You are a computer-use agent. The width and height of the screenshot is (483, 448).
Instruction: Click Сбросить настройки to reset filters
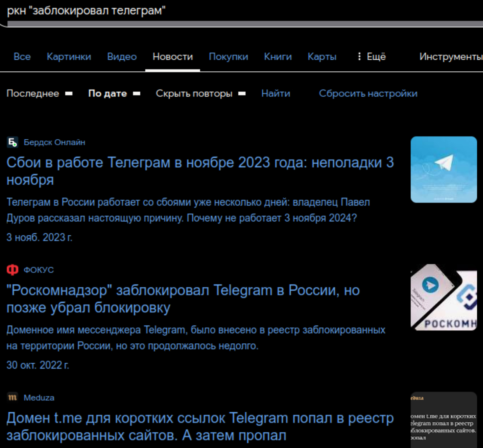pos(368,94)
